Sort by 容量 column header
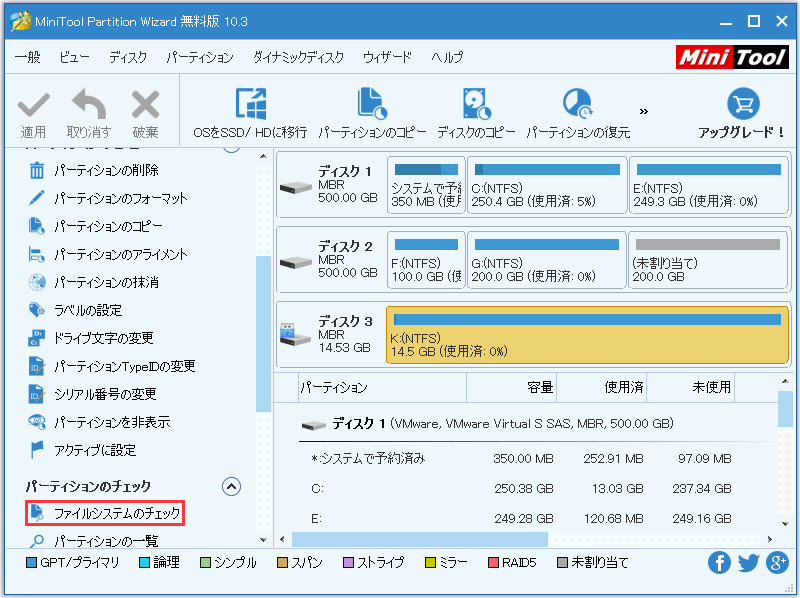 tap(512, 388)
